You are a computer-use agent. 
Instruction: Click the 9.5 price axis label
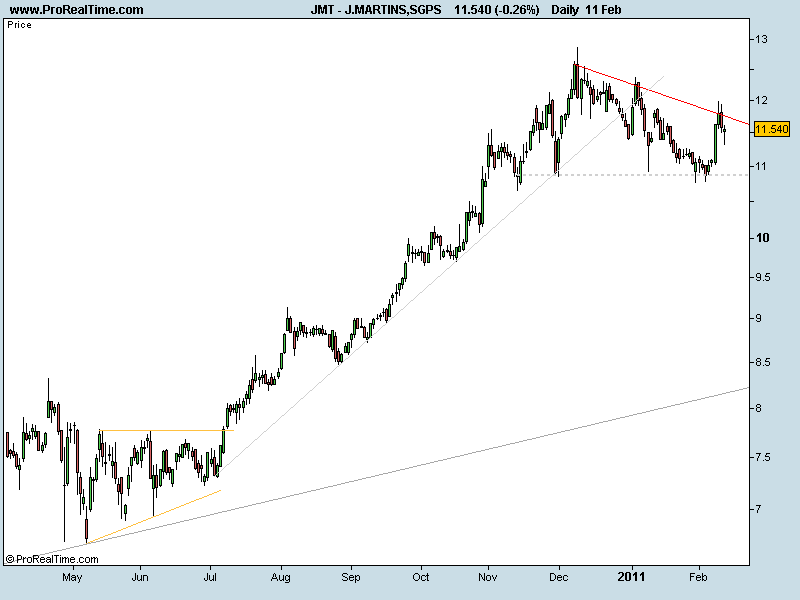coord(762,278)
